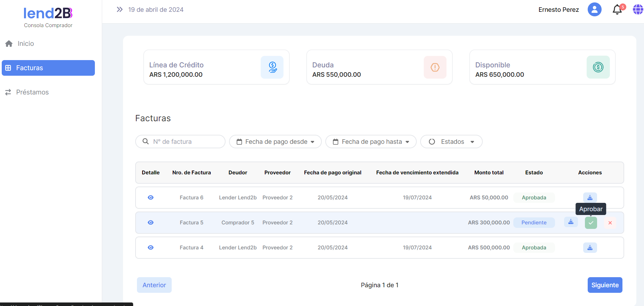The height and width of the screenshot is (306, 644).
Task: View details of Factura 6
Action: click(150, 198)
